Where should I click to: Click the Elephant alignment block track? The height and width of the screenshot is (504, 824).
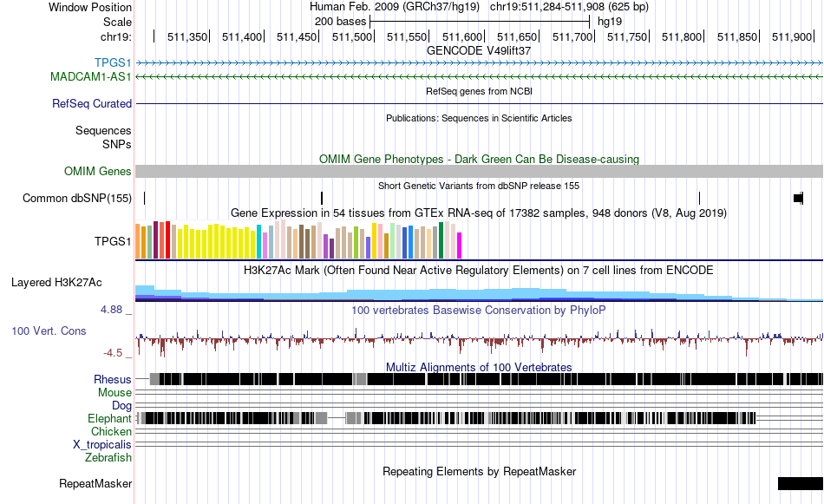[447, 418]
